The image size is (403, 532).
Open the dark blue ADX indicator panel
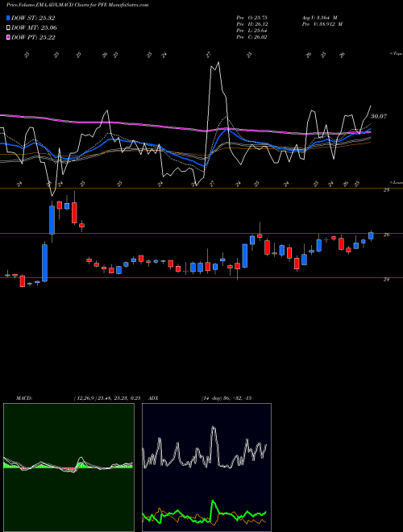tap(206, 468)
